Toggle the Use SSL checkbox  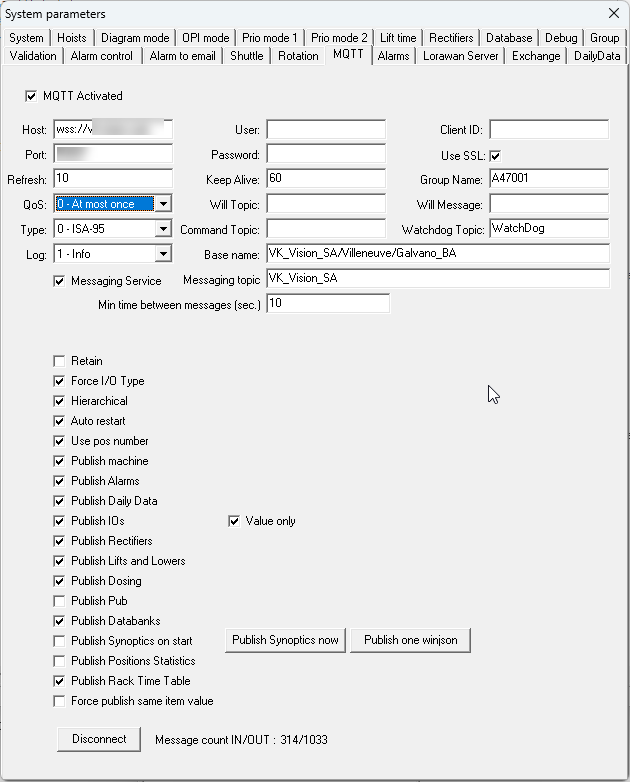coord(495,155)
